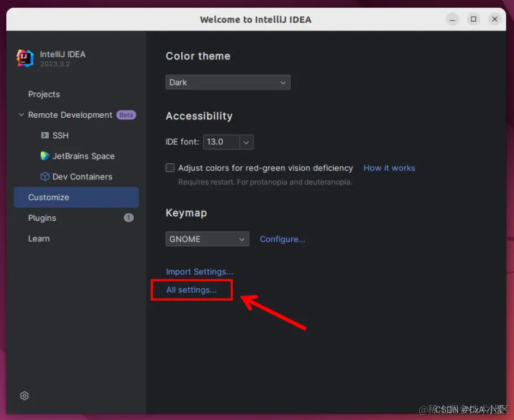514x420 pixels.
Task: Click the IntelliJ IDEA 2023.3.2 version text
Action: click(55, 64)
